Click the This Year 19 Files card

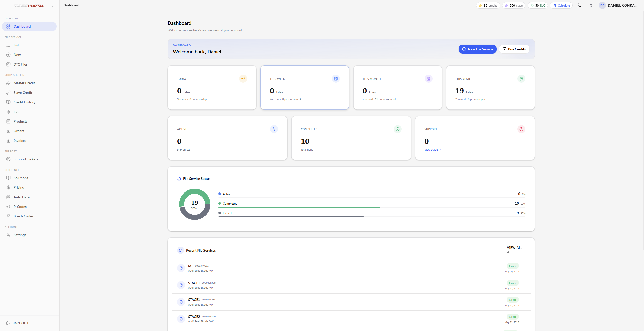(490, 88)
